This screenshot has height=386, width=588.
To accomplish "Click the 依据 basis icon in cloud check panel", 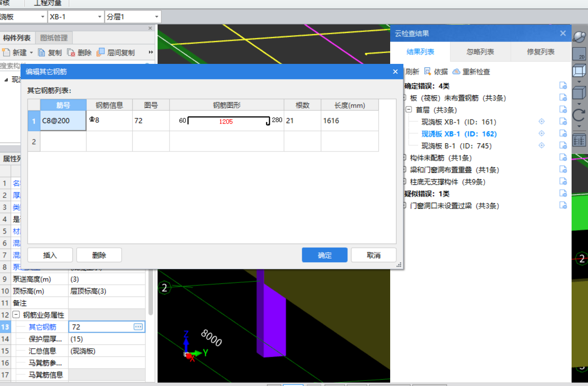I will [x=428, y=72].
